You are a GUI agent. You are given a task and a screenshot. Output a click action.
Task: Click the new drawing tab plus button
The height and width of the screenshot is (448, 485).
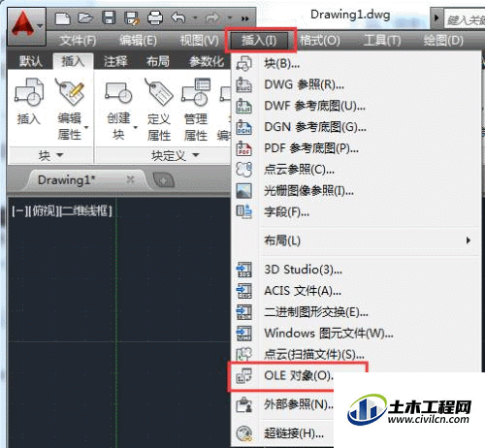click(164, 180)
